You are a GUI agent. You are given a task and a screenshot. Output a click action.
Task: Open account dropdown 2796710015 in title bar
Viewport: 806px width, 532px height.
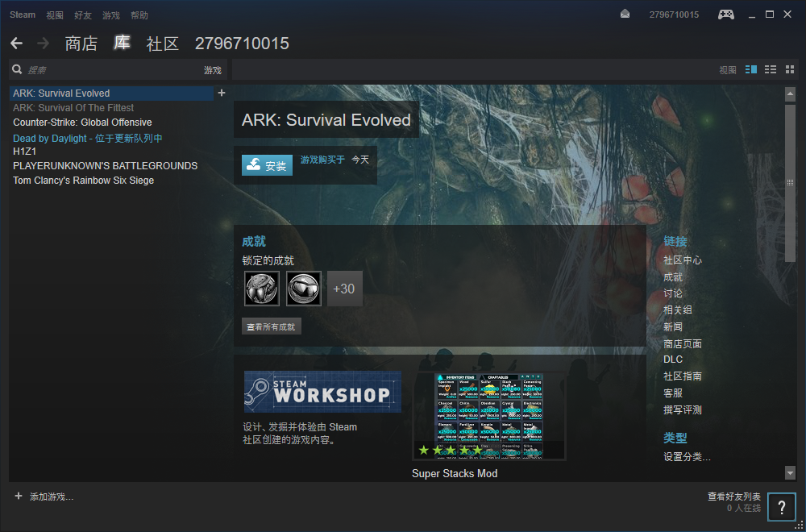point(674,15)
